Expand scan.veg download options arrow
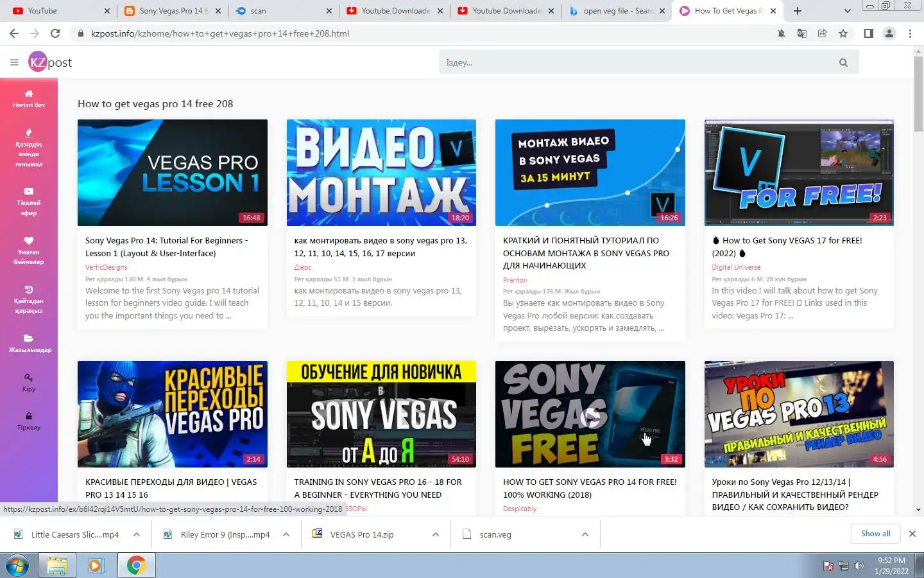924x578 pixels. 585,534
